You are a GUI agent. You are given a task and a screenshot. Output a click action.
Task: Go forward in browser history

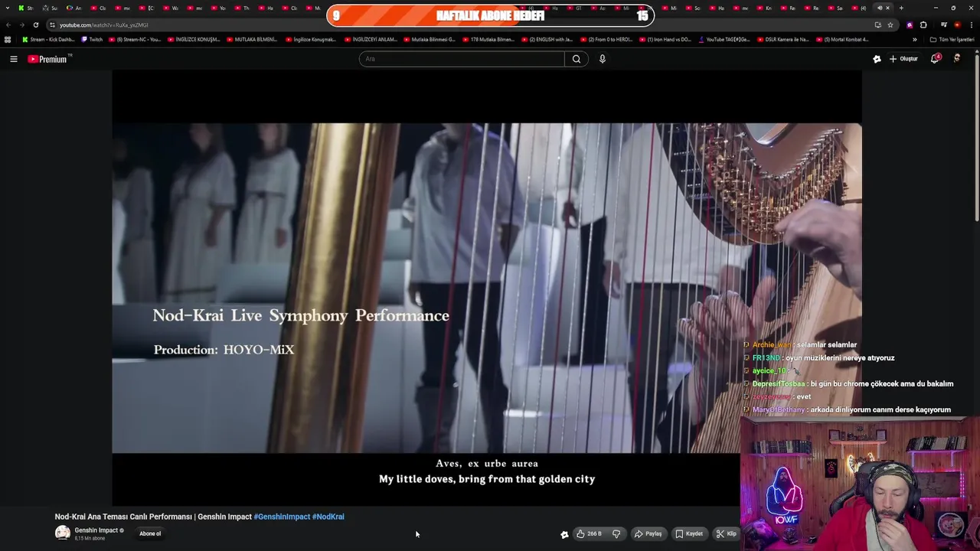[x=21, y=24]
